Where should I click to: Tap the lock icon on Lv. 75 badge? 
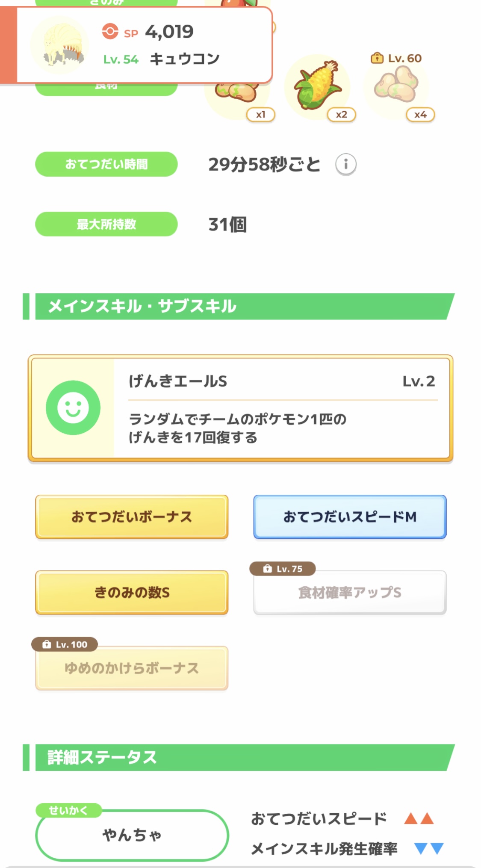click(268, 569)
